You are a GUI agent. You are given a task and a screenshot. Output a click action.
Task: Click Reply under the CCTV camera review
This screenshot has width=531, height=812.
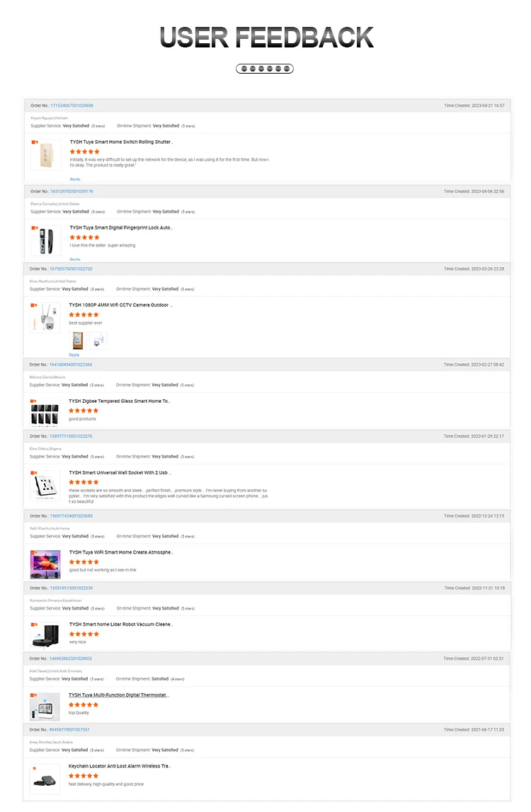coord(74,355)
